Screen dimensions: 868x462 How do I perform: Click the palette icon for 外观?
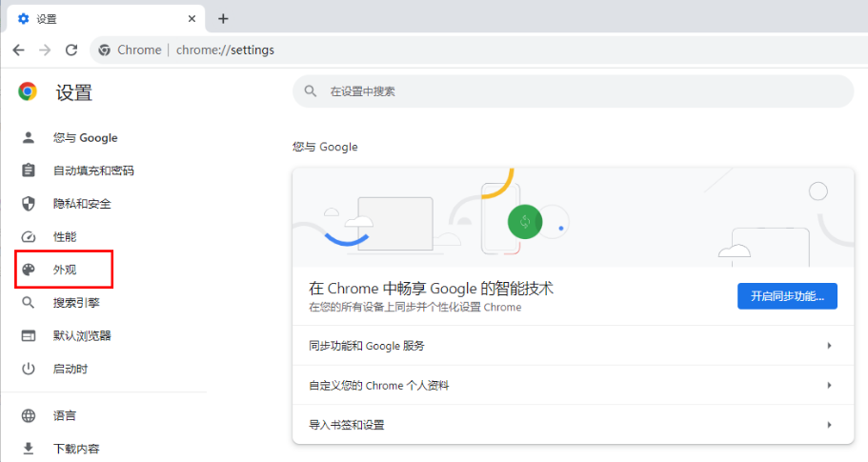click(29, 270)
